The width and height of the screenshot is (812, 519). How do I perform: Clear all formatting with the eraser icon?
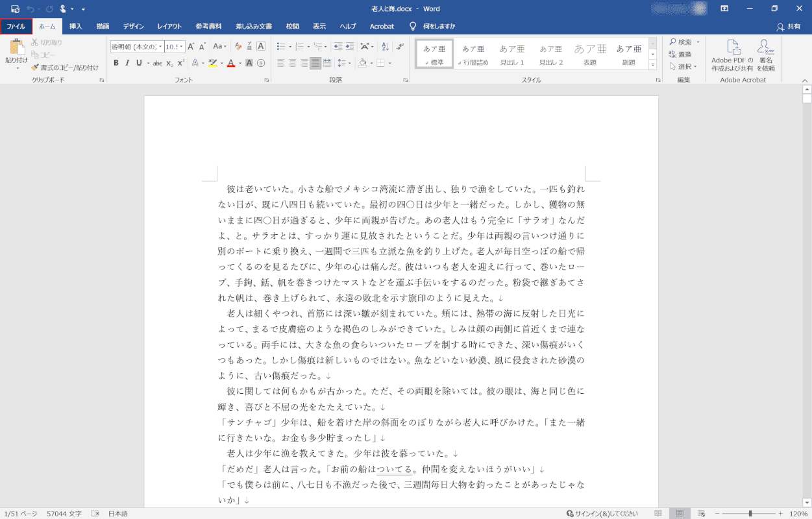[x=238, y=46]
